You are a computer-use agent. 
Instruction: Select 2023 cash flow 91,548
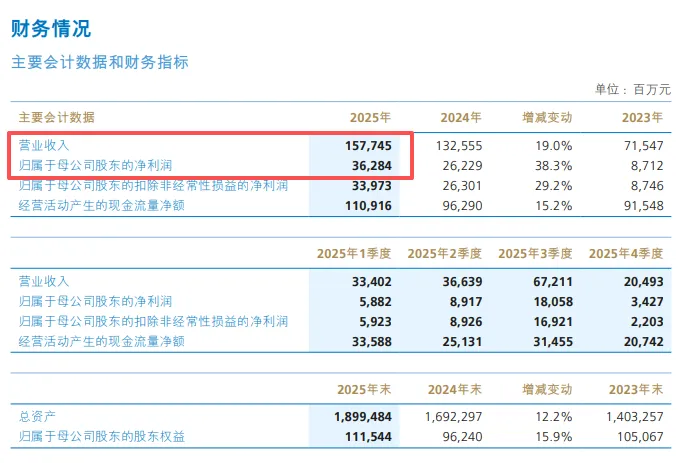click(644, 205)
